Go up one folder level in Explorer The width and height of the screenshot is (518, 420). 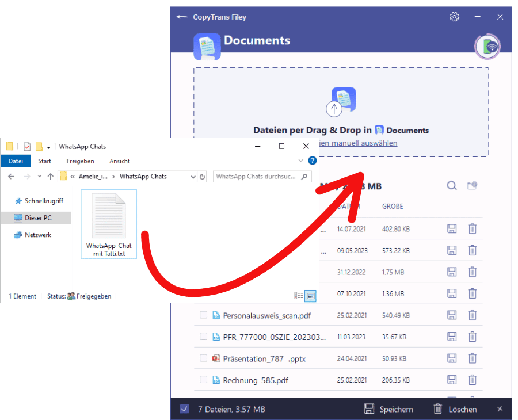point(51,177)
